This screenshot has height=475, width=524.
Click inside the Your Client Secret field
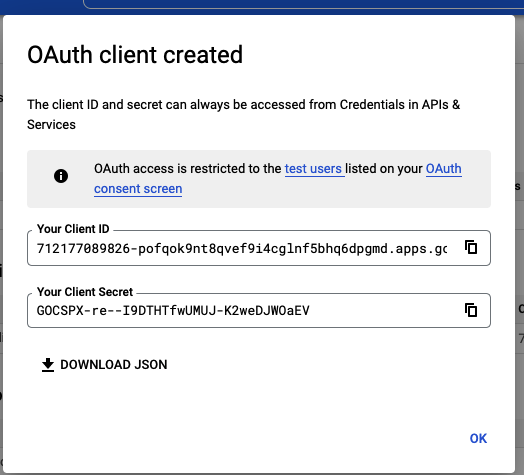click(x=259, y=311)
